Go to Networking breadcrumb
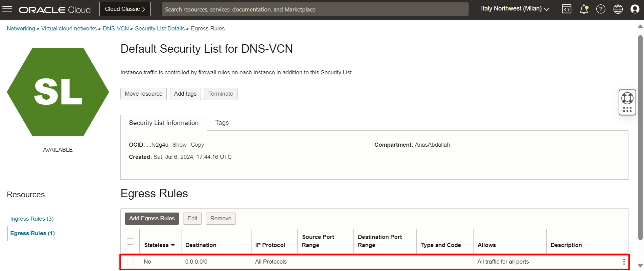The height and width of the screenshot is (271, 644). pos(21,28)
